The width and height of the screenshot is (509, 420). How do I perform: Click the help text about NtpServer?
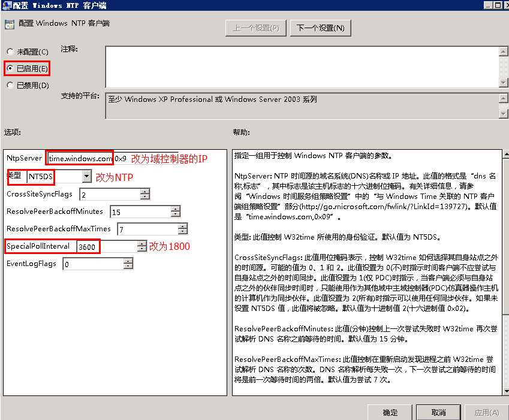click(x=365, y=196)
